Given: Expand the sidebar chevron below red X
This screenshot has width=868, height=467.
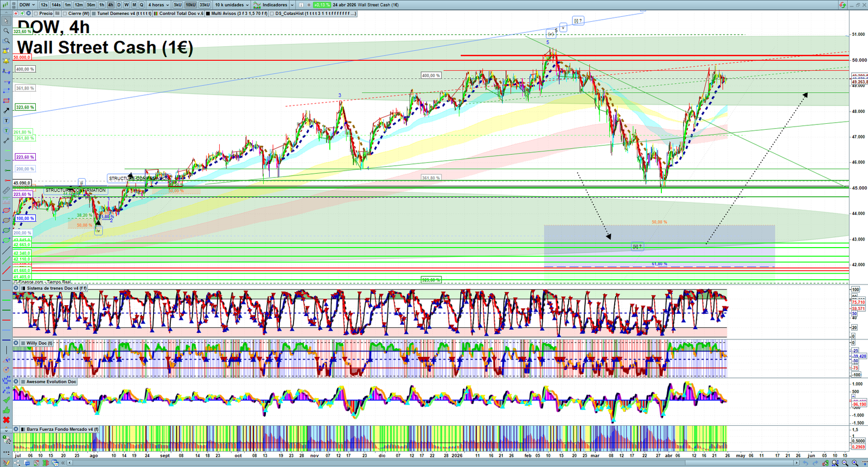Looking at the screenshot, I should tap(6, 430).
